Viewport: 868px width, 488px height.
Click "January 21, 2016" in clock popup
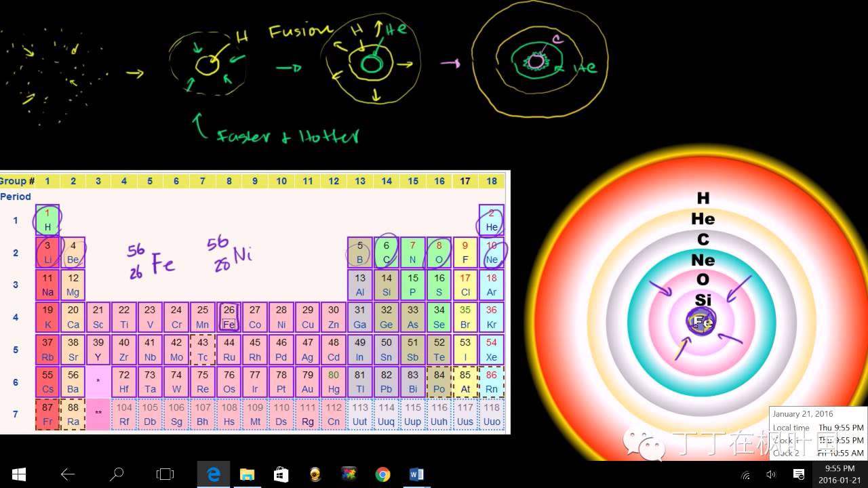(x=804, y=413)
